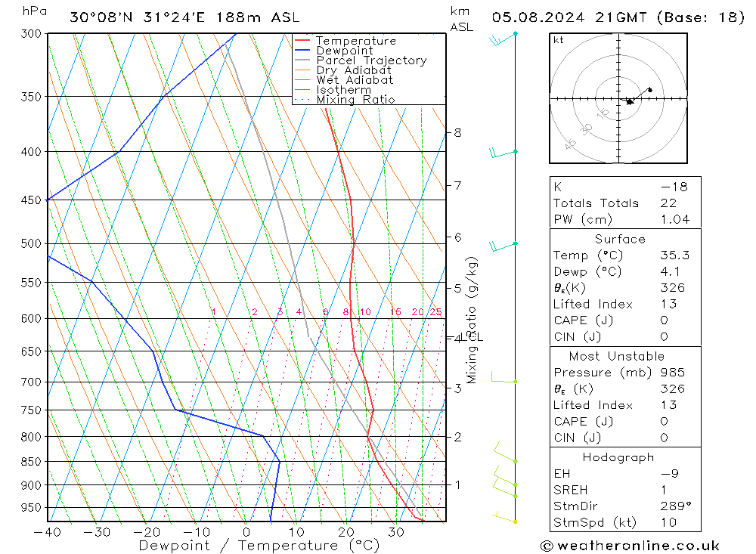The width and height of the screenshot is (756, 554).
Task: Click the surface Dewp value 4.1
Action: tap(670, 271)
